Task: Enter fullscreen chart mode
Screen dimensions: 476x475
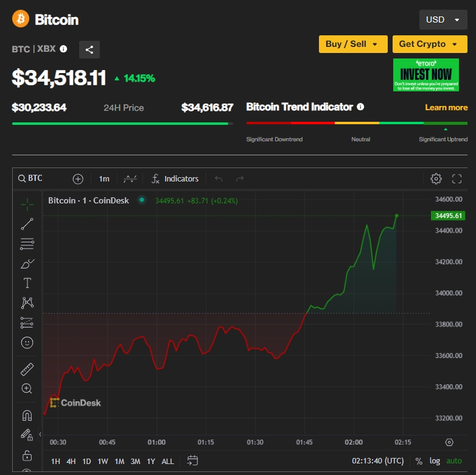Action: pos(457,178)
